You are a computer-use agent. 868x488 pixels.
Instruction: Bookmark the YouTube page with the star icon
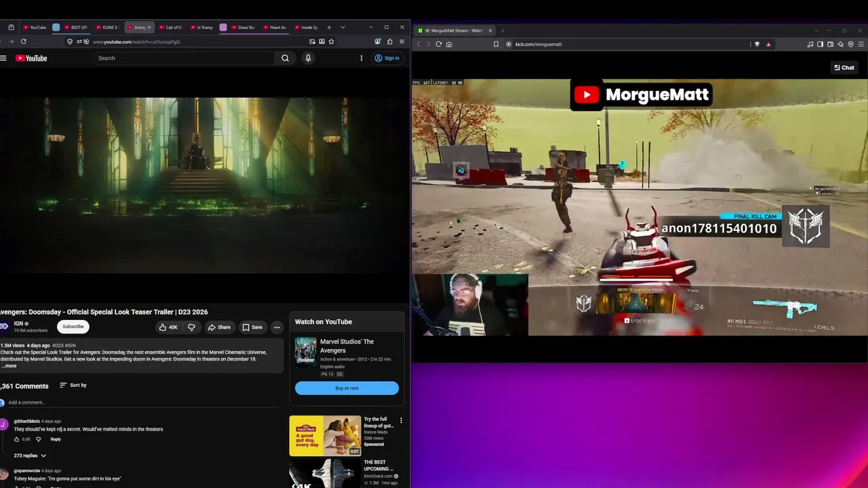click(331, 41)
